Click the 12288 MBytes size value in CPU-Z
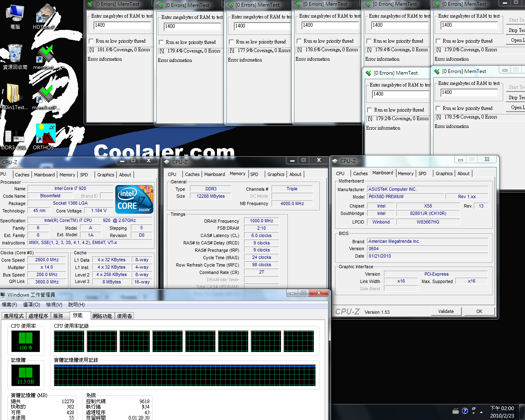Screen dimensions: 525x420 pyautogui.click(x=210, y=196)
